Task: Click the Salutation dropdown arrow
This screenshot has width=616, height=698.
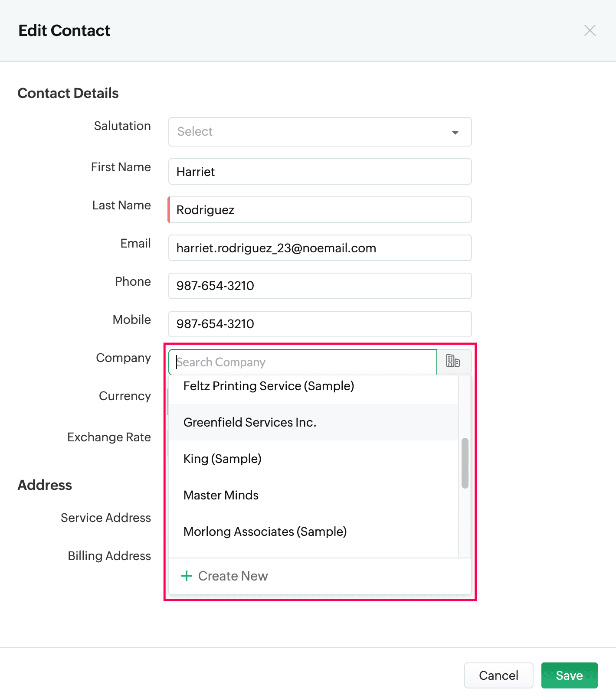Action: (x=455, y=132)
